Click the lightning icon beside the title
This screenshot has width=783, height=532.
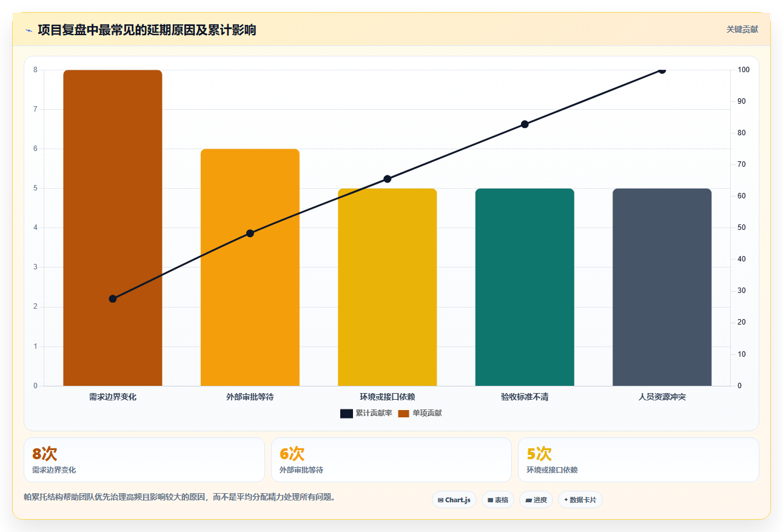[29, 30]
